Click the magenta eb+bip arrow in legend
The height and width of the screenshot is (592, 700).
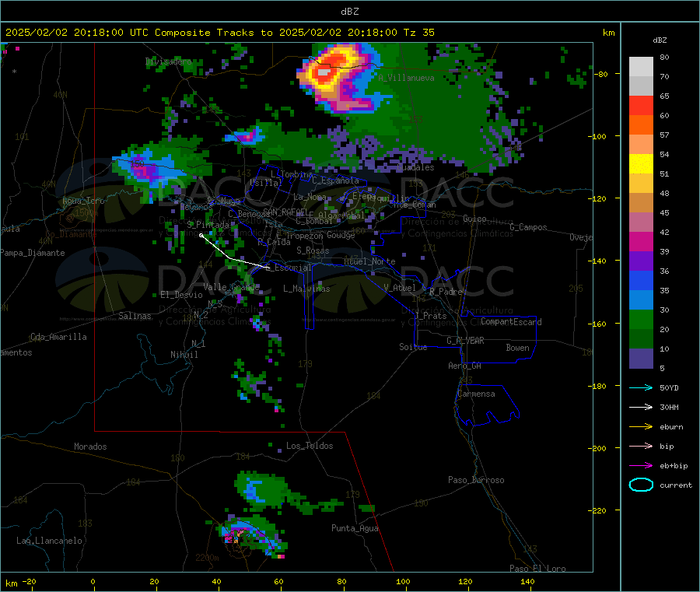tap(641, 466)
